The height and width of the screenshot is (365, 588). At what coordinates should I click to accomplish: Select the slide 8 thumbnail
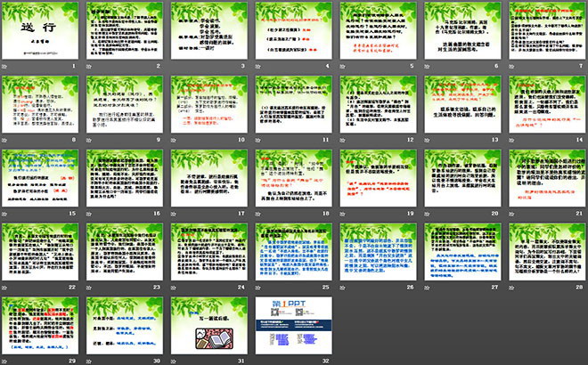[x=40, y=104]
